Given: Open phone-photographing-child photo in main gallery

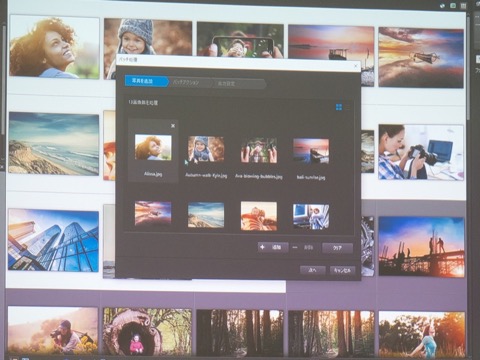Looking at the screenshot, I should [x=240, y=40].
